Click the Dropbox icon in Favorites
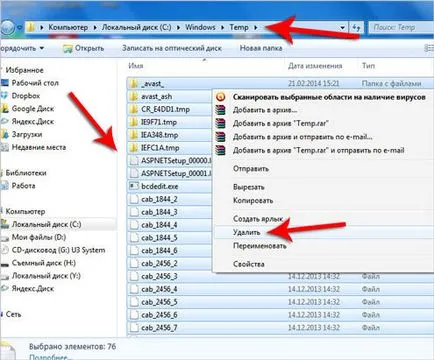 click(x=4, y=96)
